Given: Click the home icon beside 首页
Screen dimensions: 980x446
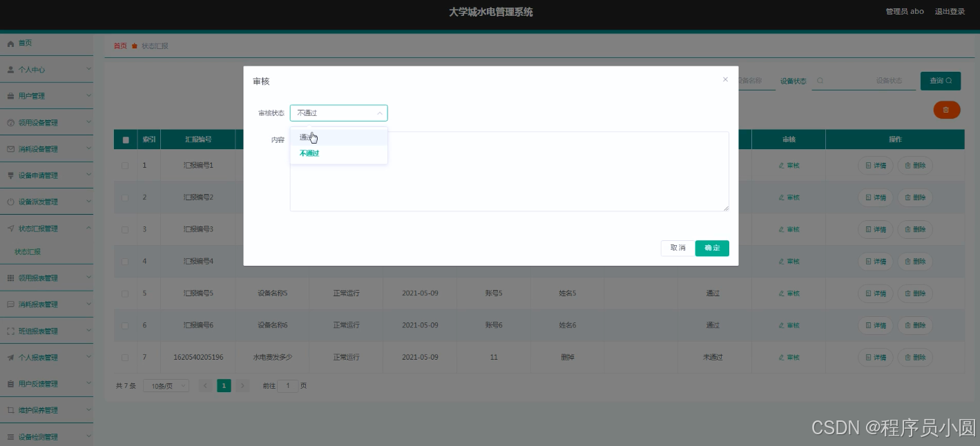Looking at the screenshot, I should (10, 43).
